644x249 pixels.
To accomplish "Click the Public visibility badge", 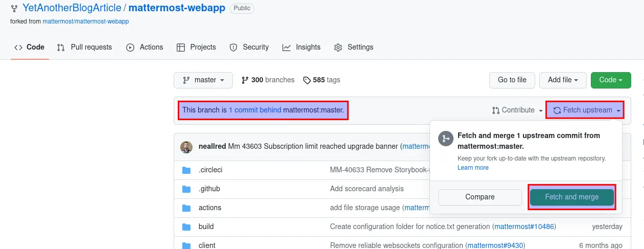I will click(x=242, y=9).
